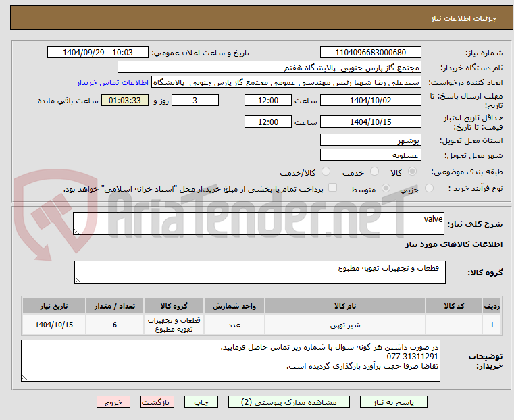Screen dimensions: 514x420
Task: Click the شماره نیاز number field
Action: pyautogui.click(x=370, y=53)
